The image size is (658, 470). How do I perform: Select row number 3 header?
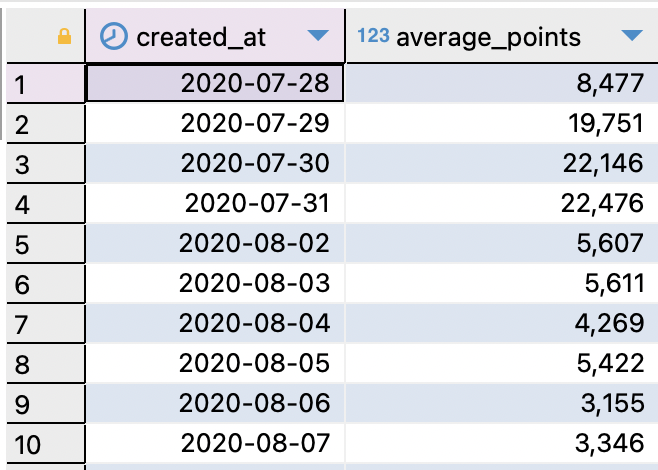tap(46, 163)
